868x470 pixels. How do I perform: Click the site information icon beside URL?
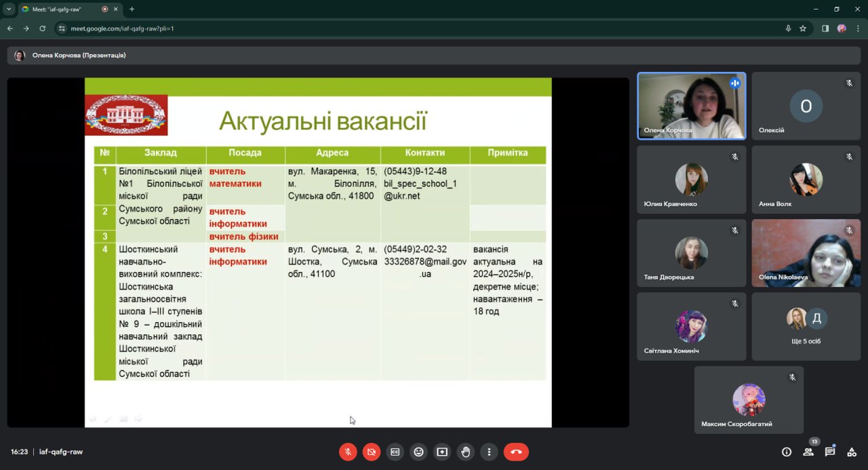pyautogui.click(x=62, y=28)
